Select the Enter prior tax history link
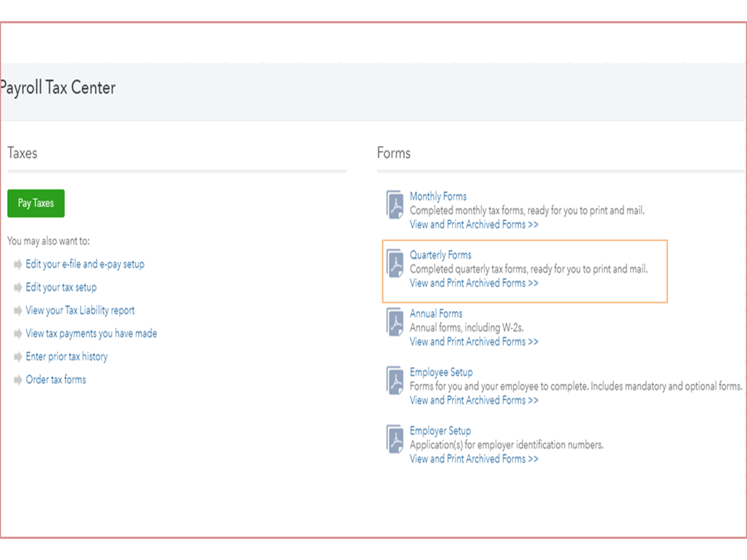This screenshot has width=747, height=560. click(x=67, y=357)
